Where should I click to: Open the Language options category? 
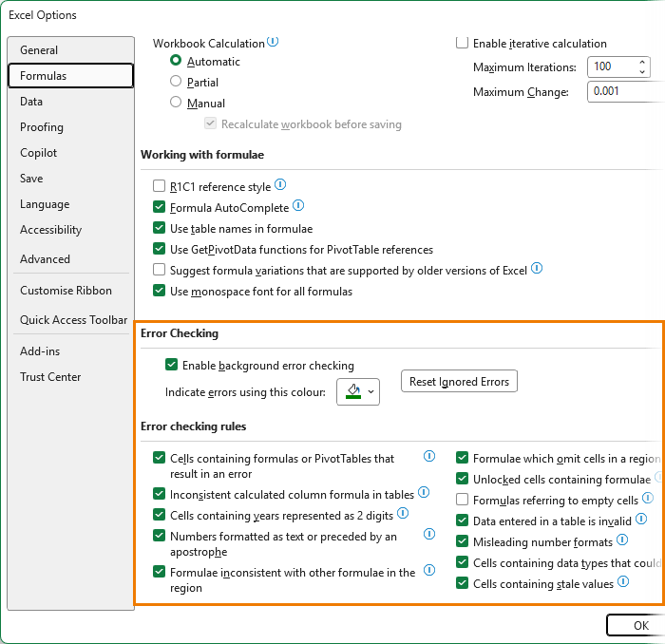(x=71, y=204)
